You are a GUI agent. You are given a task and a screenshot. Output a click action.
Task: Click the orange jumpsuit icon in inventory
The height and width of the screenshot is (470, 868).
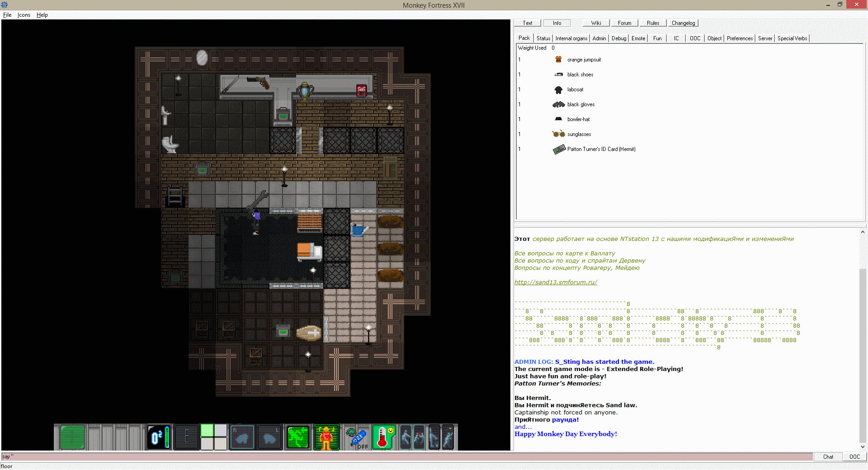pyautogui.click(x=559, y=60)
